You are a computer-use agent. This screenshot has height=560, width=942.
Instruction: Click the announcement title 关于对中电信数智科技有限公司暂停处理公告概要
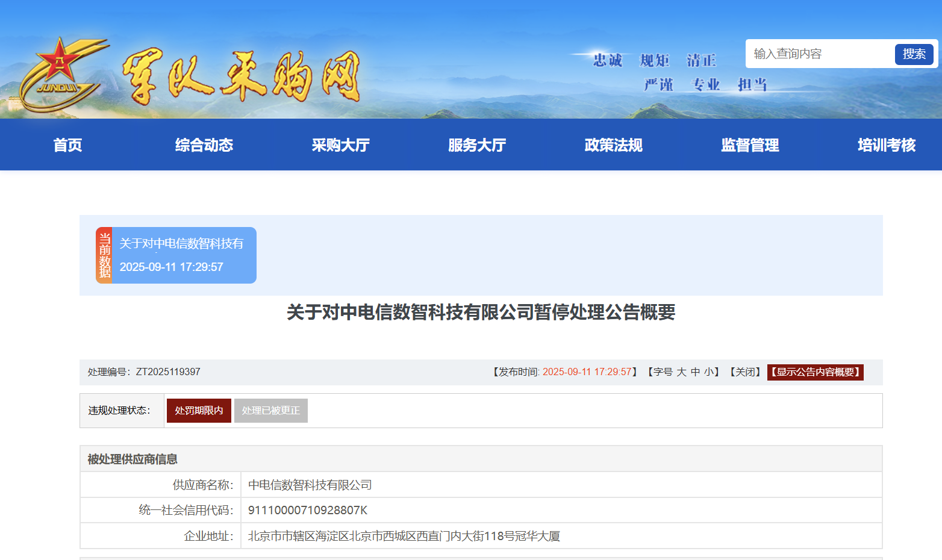click(x=481, y=312)
